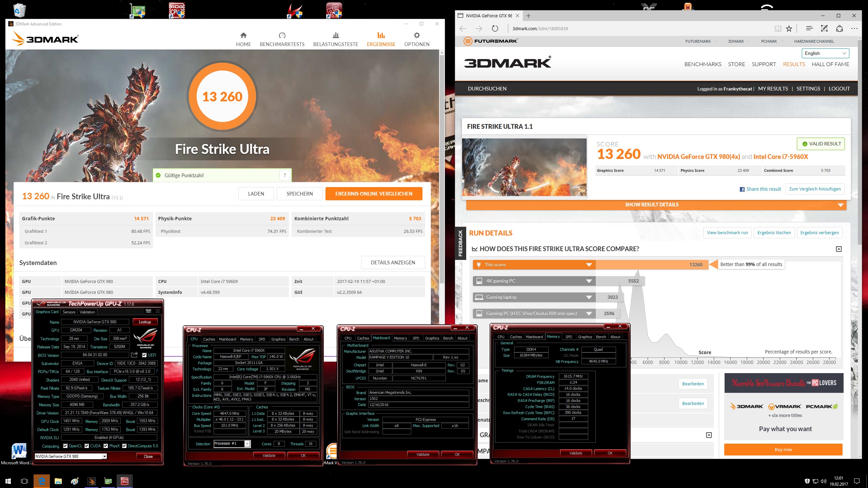Click the Fire Strike Ultra result thumbnail
Screen dimensions: 868x488
click(524, 167)
